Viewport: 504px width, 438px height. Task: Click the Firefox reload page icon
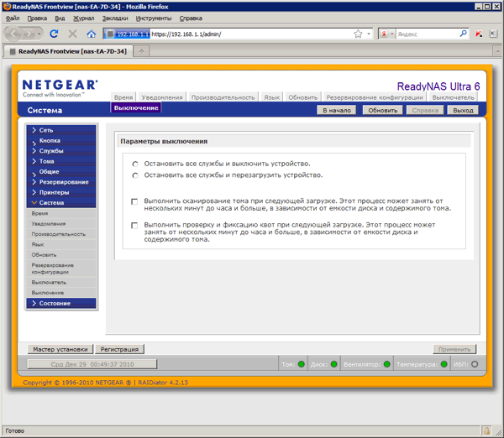(54, 34)
